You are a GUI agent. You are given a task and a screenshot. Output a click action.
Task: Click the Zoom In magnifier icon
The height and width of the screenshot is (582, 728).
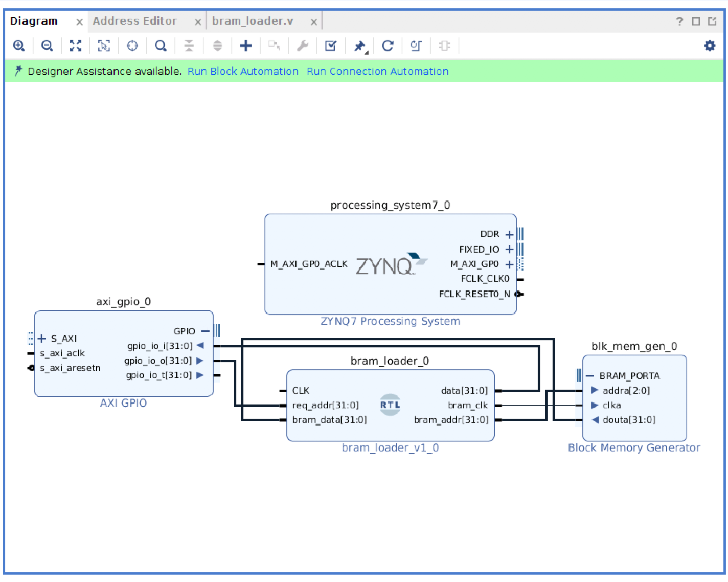pos(19,46)
